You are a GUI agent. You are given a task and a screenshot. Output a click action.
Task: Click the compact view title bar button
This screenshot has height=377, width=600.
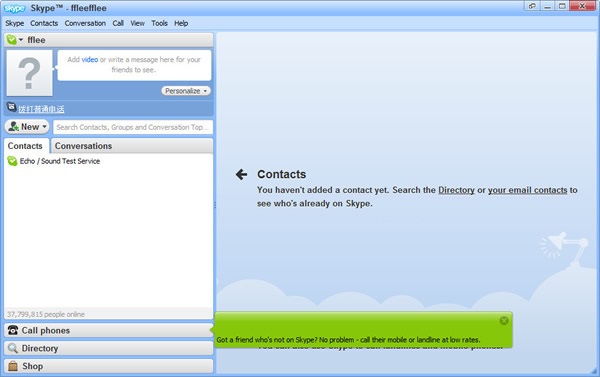coord(532,6)
